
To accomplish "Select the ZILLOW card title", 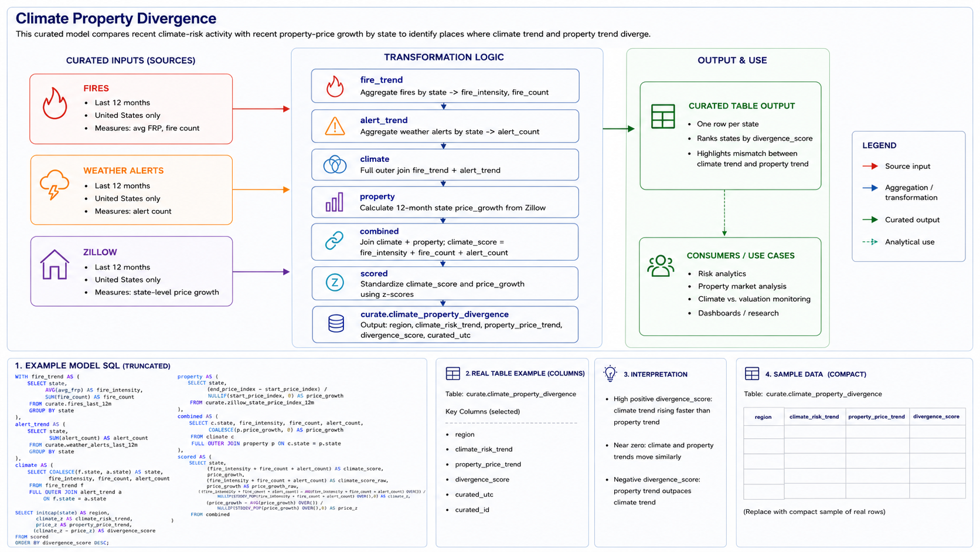I will pyautogui.click(x=100, y=252).
